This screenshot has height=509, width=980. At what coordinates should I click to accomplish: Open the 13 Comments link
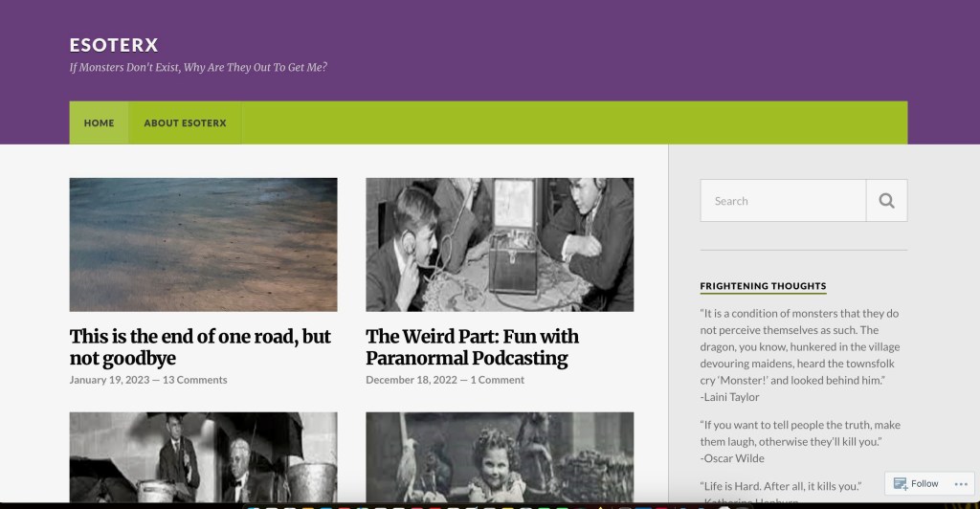point(194,380)
